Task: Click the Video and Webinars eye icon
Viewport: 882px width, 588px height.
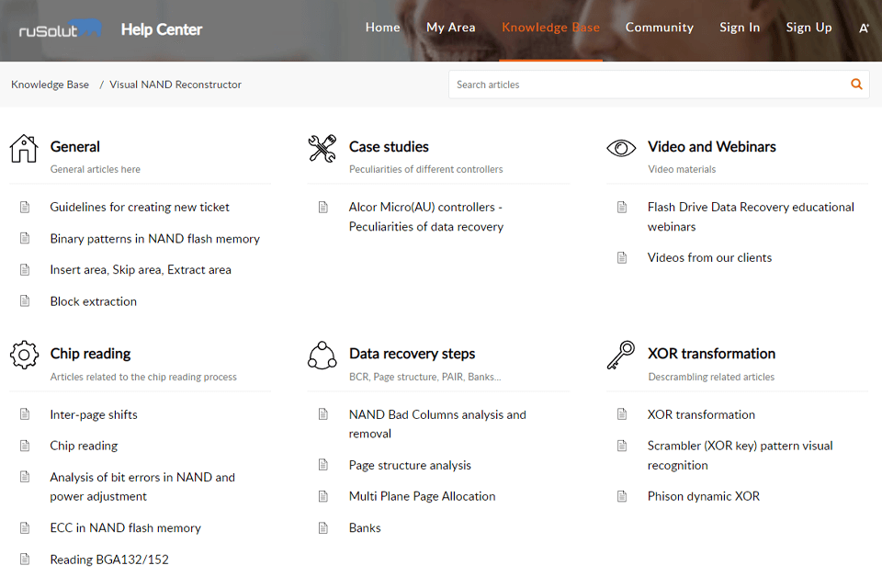Action: 621,148
